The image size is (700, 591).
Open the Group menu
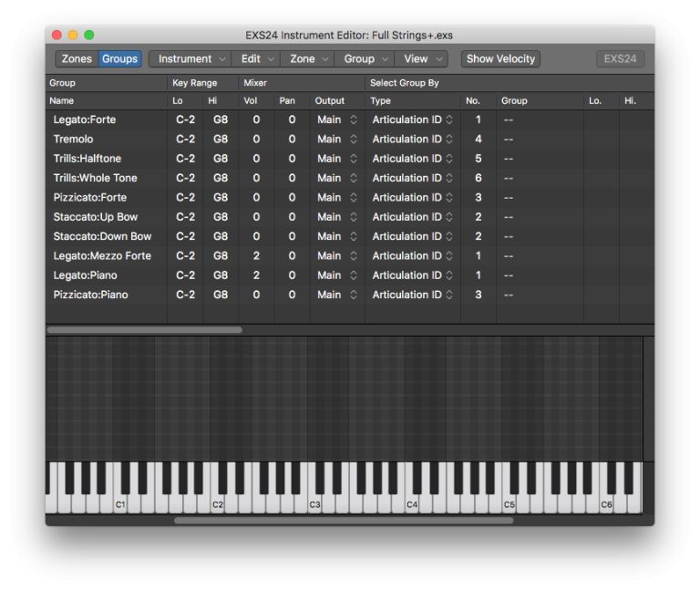coord(365,59)
